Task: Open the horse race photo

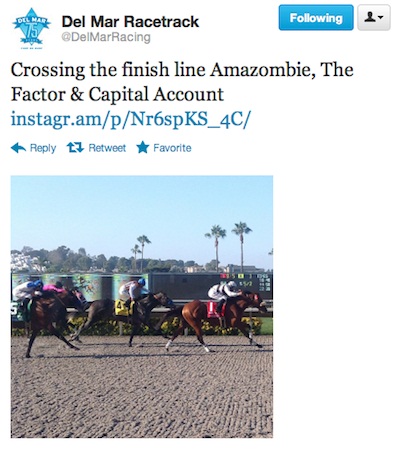Action: 142,307
